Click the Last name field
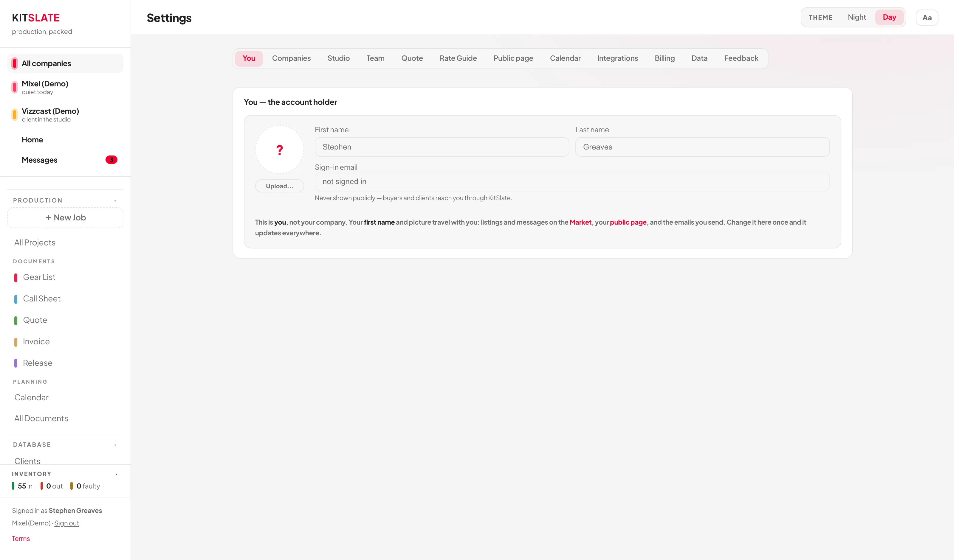 pos(702,147)
